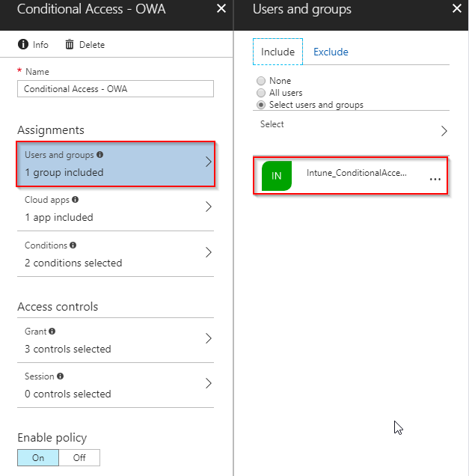Viewport: 469px width, 476px height.
Task: Turn Enable policy to Off
Action: click(79, 457)
